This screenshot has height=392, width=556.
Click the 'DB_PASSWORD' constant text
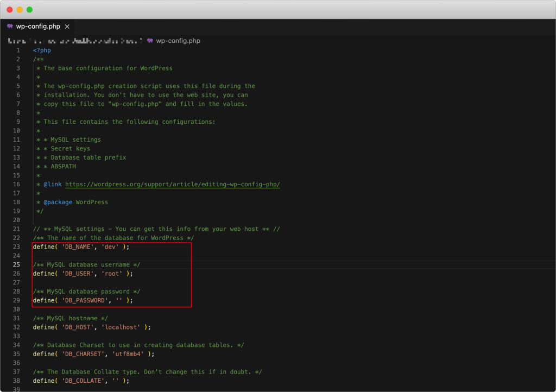pyautogui.click(x=85, y=300)
